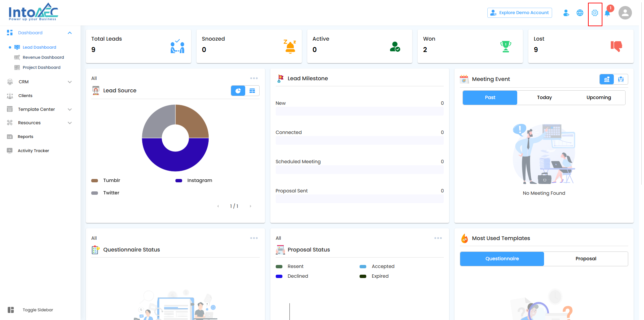Click the IntoAEC logo
The height and width of the screenshot is (320, 644).
[x=33, y=12]
